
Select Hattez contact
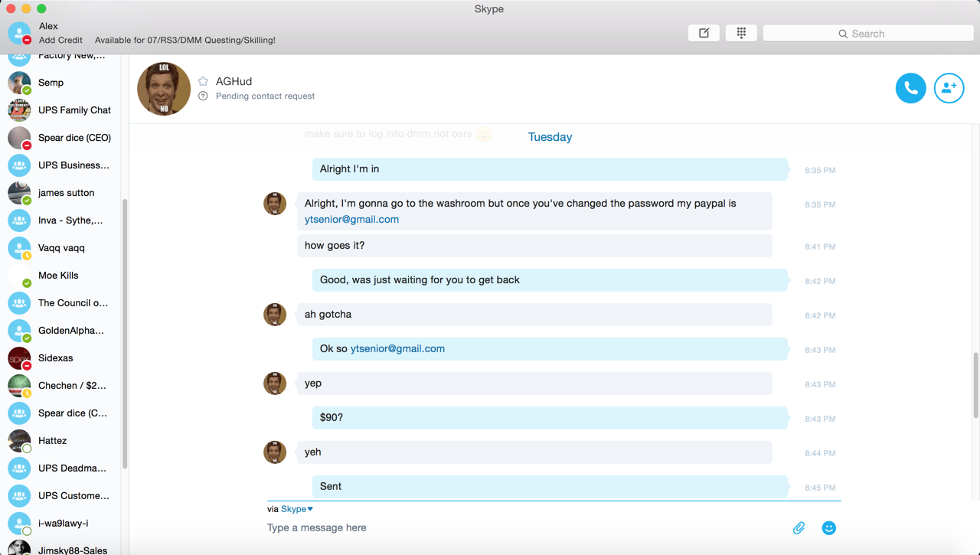[x=61, y=441]
